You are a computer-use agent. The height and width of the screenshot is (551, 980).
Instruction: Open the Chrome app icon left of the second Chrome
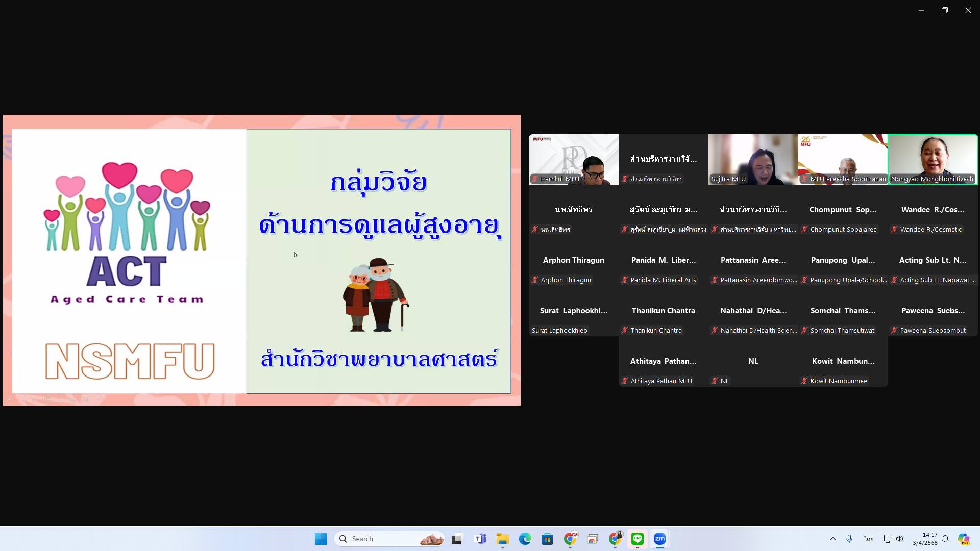point(593,539)
